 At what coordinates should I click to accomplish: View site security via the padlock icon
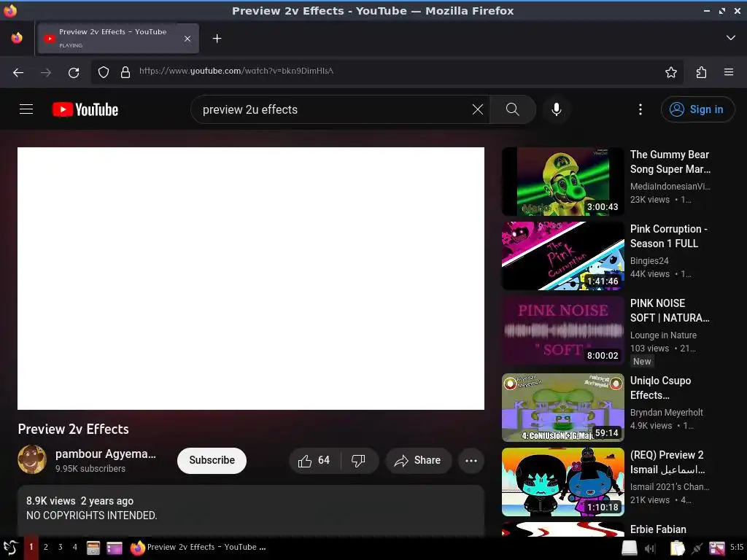[125, 72]
